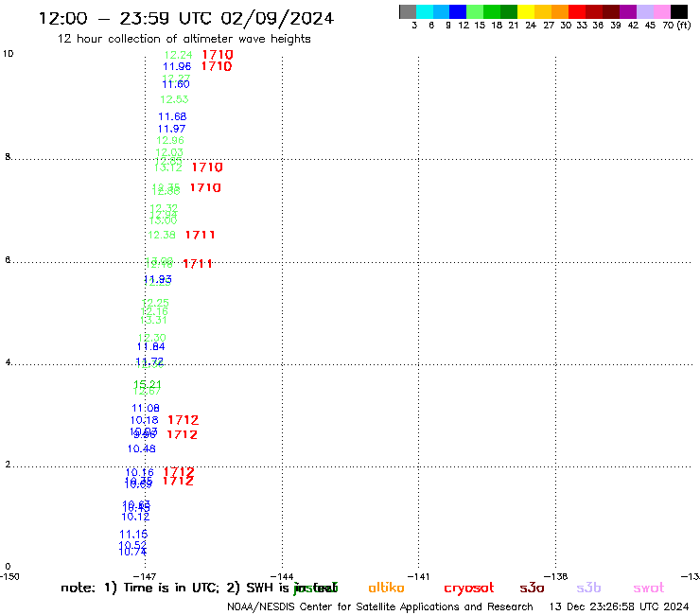Screen dimensions: 700x615
Task: Click the 'note: 1) Time is in UTC' text
Action: [x=139, y=588]
